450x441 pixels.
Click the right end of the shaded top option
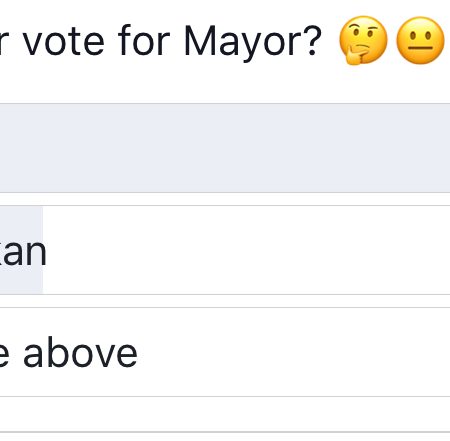(x=433, y=148)
